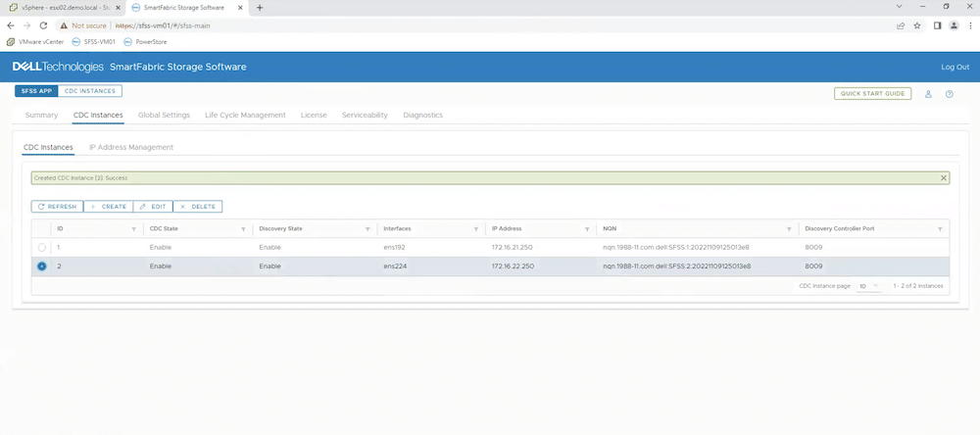Click the DELETE button

click(x=198, y=207)
